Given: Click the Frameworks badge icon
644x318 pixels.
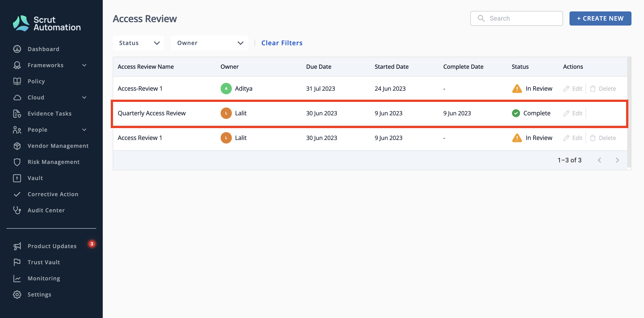Looking at the screenshot, I should point(17,65).
